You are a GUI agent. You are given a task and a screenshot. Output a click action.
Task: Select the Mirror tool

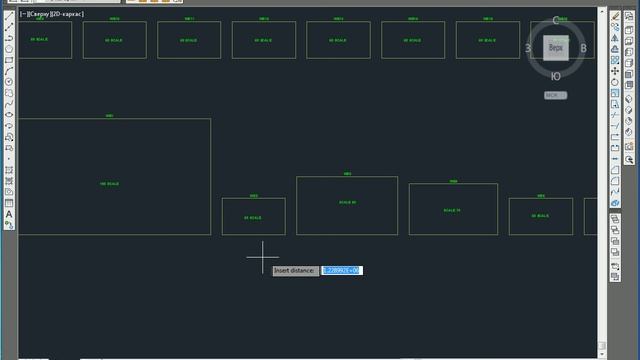point(615,38)
